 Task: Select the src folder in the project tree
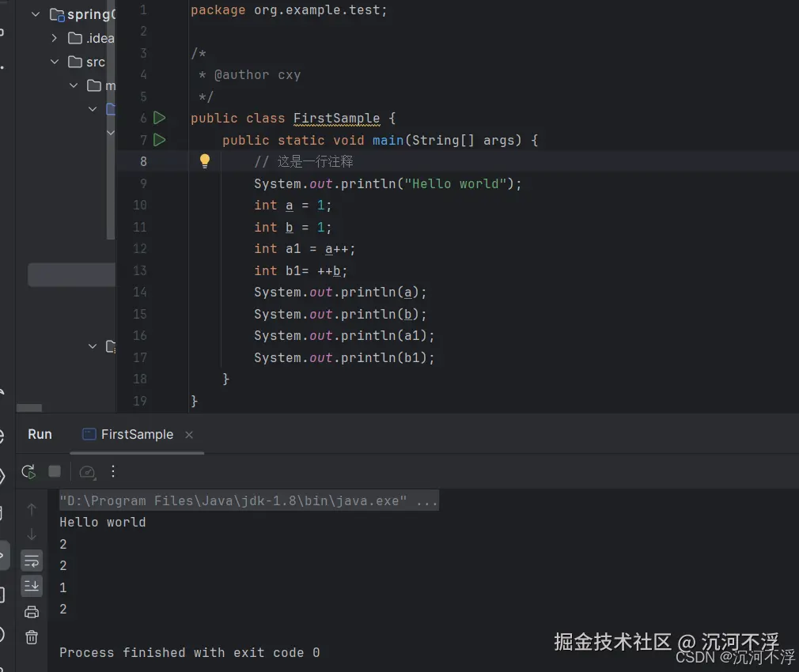coord(87,62)
